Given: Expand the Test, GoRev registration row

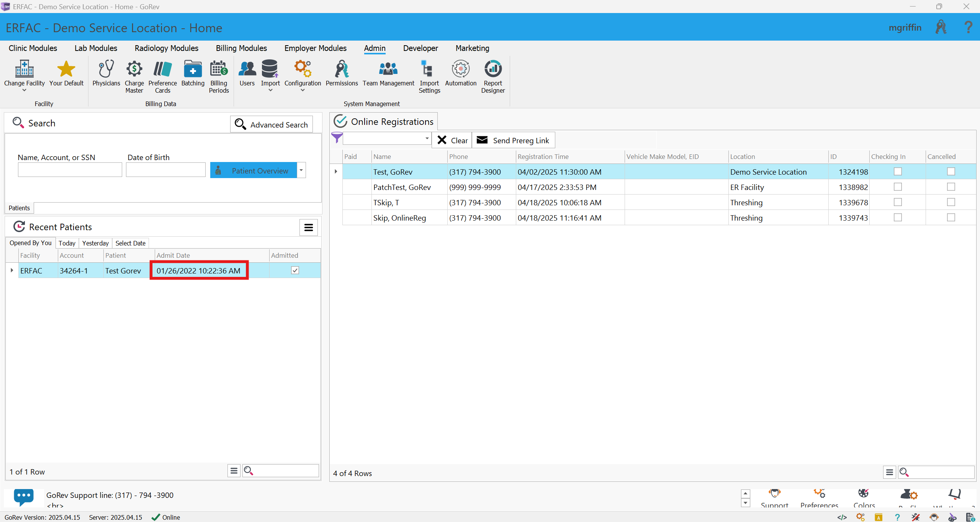Looking at the screenshot, I should (336, 172).
